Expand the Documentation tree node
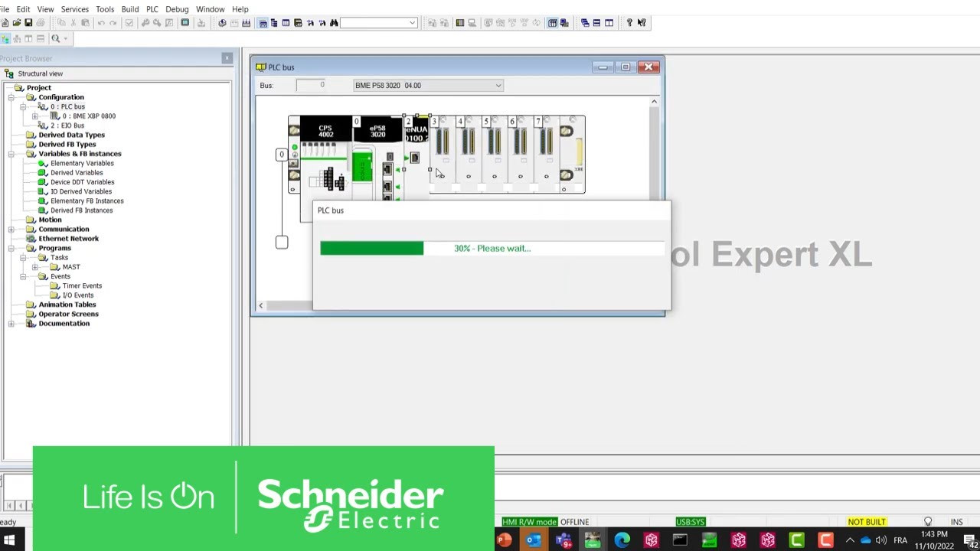The image size is (980, 551). pos(11,324)
